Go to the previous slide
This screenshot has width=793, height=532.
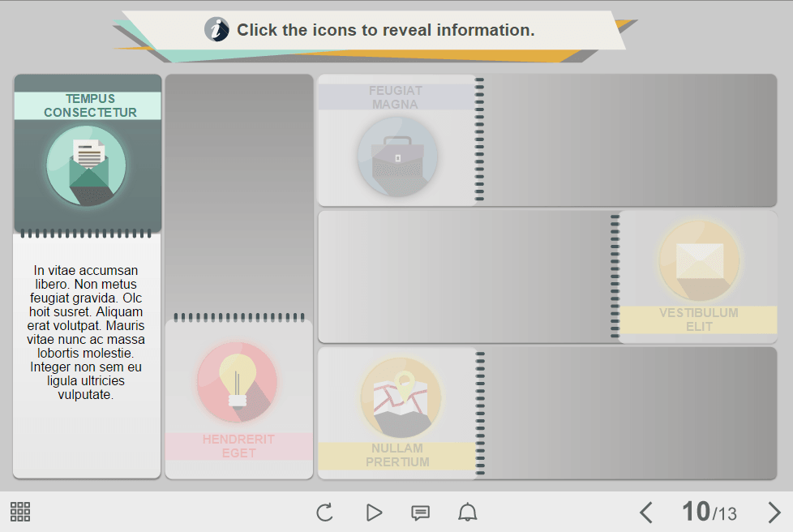pos(646,513)
